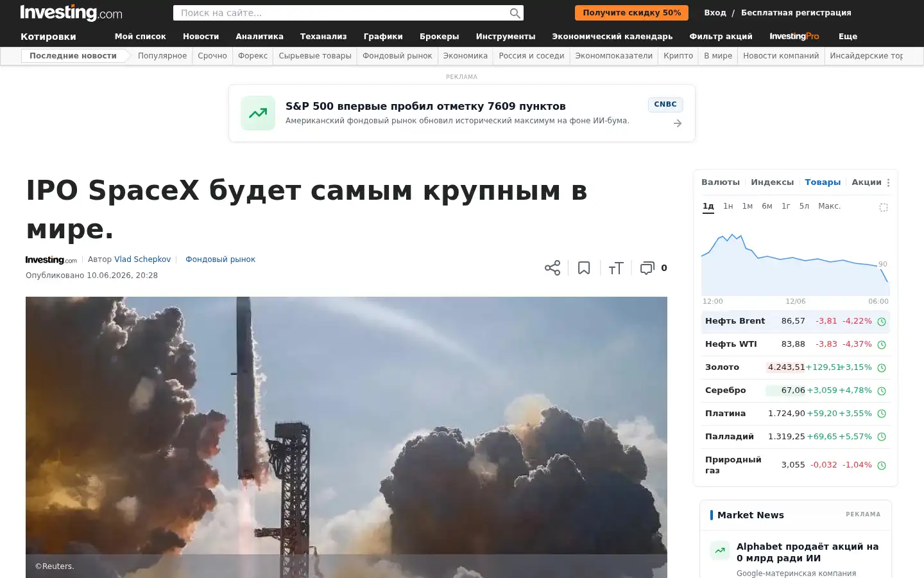Image resolution: width=924 pixels, height=578 pixels.
Task: Open the Графики menu
Action: point(383,37)
